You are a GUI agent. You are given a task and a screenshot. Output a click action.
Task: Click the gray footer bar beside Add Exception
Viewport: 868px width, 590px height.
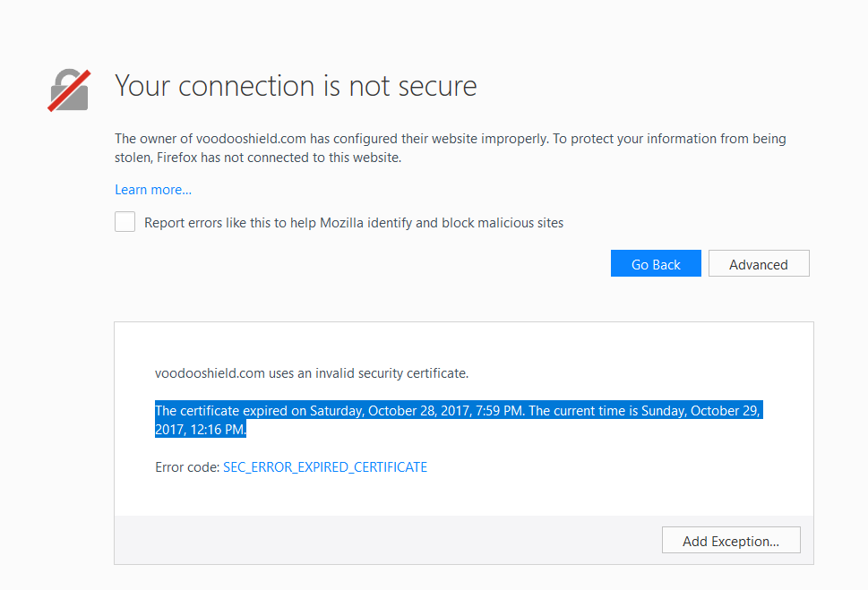click(385, 540)
